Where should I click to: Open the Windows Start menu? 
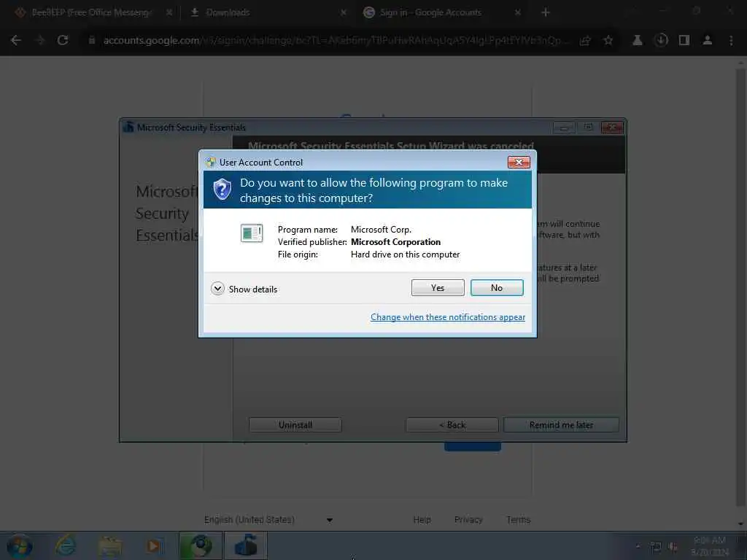[x=20, y=546]
